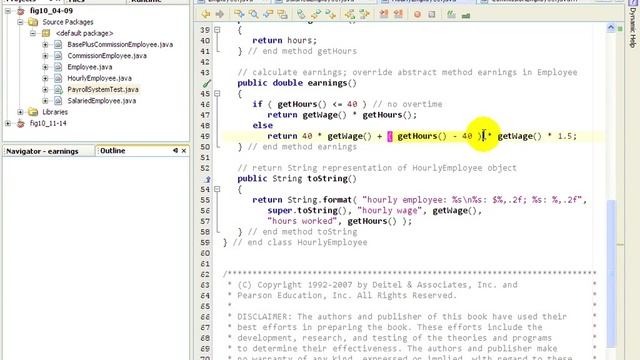Click the Source Packages folder icon
Image resolution: width=640 pixels, height=360 pixels.
tap(33, 22)
